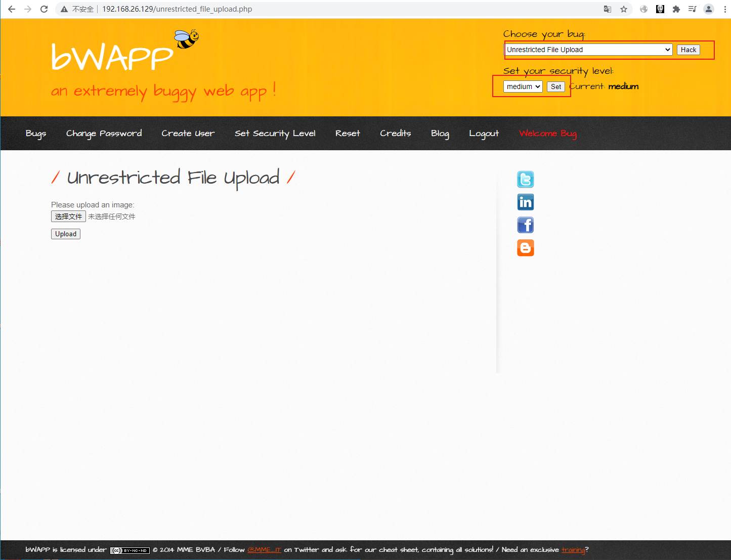Open the gray globe extension
Viewport: 731px width, 560px height.
(x=643, y=9)
